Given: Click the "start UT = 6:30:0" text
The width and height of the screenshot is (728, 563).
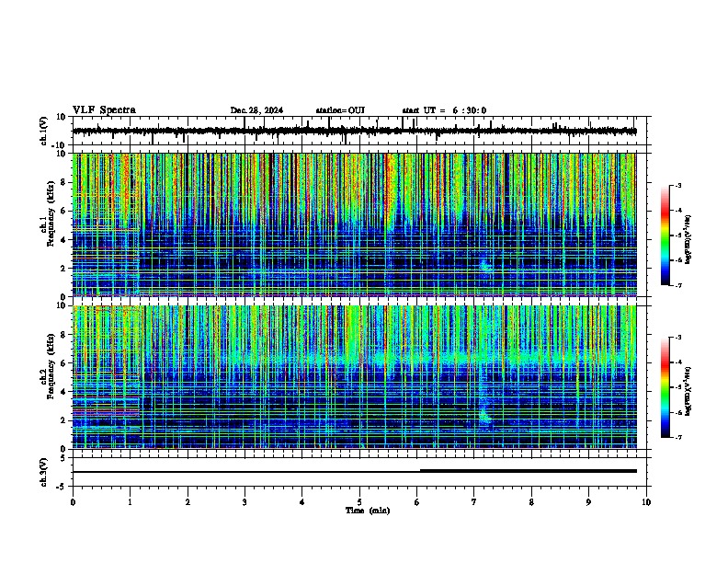Looking at the screenshot, I should click(x=444, y=110).
